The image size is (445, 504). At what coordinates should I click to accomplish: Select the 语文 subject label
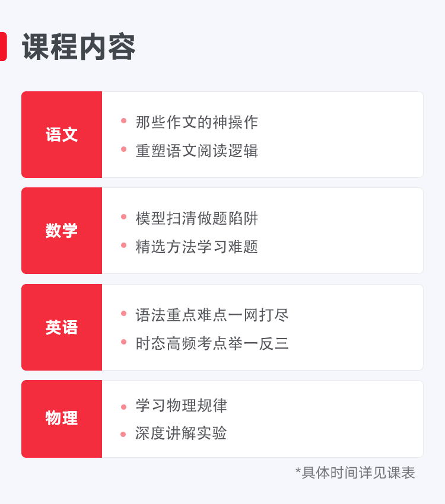coord(62,135)
